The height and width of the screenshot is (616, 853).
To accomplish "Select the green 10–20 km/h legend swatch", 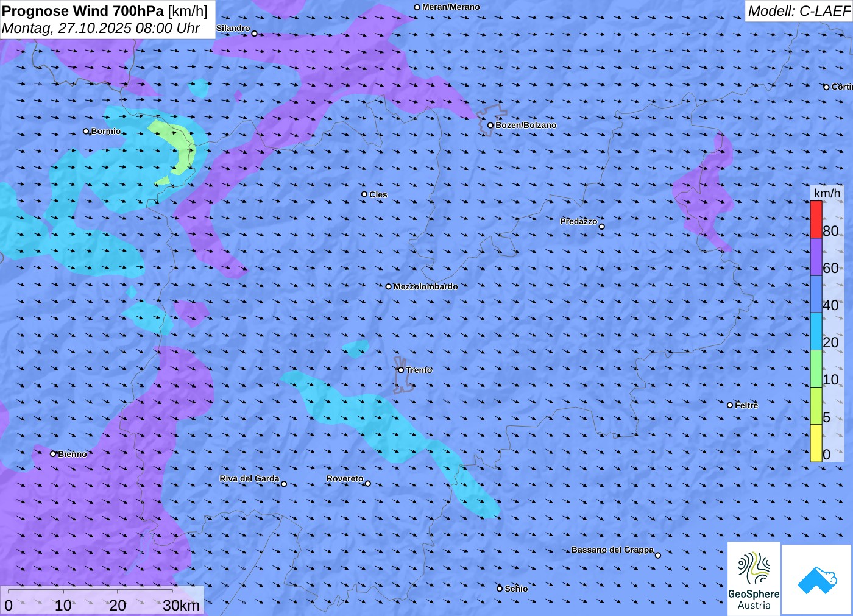I will coord(816,368).
